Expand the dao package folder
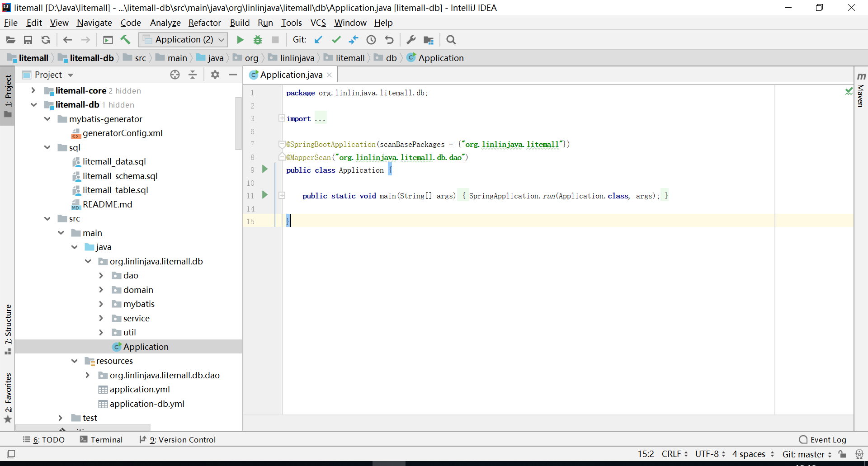Screen dimensions: 868x466 click(x=101, y=275)
